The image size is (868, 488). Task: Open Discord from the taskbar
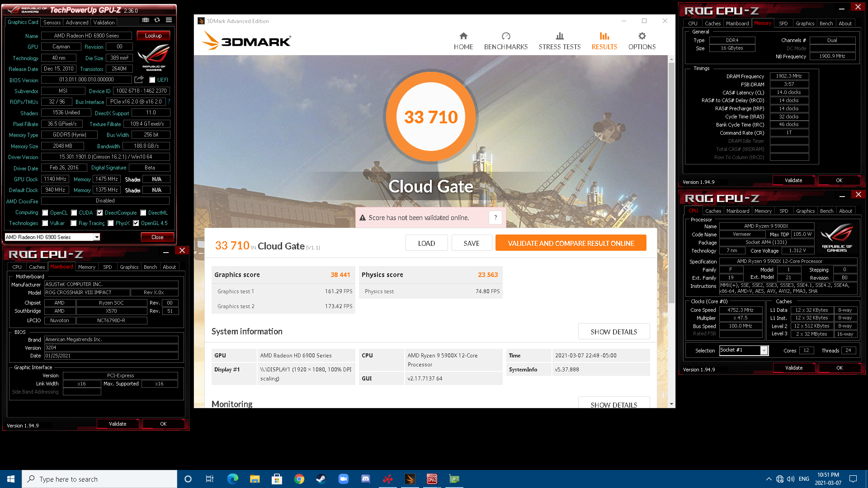point(365,479)
